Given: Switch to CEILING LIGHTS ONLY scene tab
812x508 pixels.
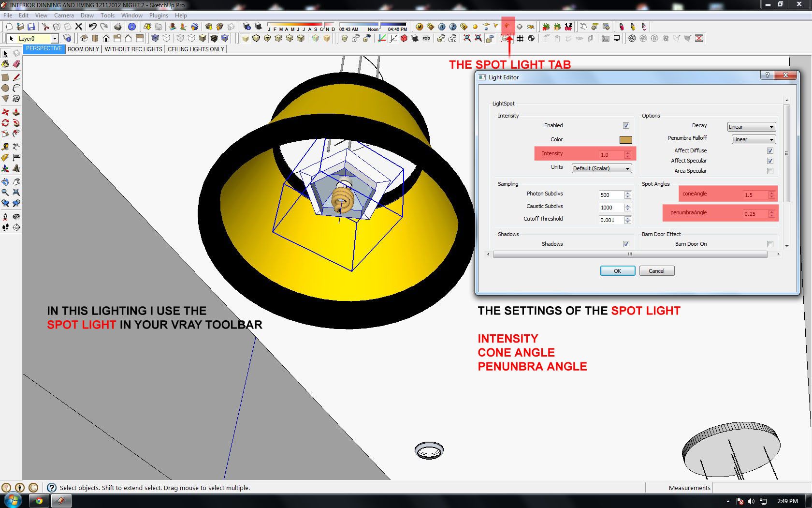Looking at the screenshot, I should tap(196, 49).
